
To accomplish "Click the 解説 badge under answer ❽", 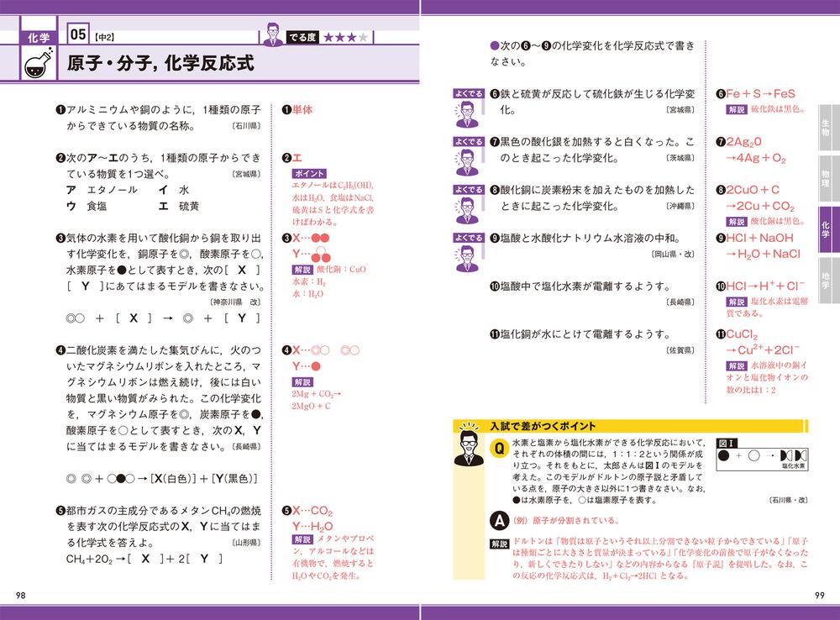I will pyautogui.click(x=737, y=222).
